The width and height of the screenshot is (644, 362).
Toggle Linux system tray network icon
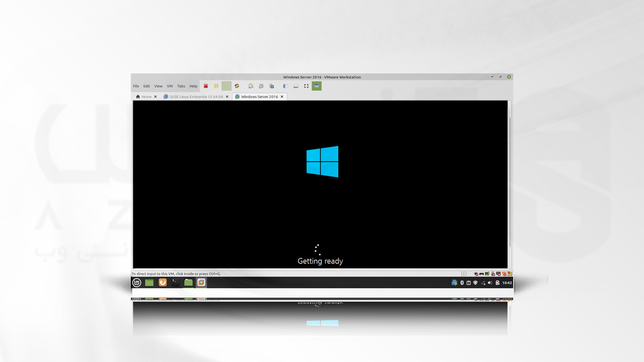tap(483, 283)
